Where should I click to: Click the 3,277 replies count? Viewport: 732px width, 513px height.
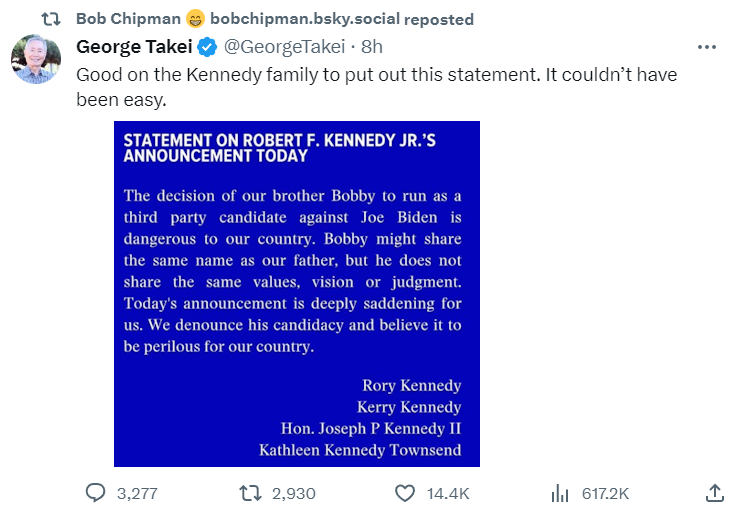coord(137,494)
